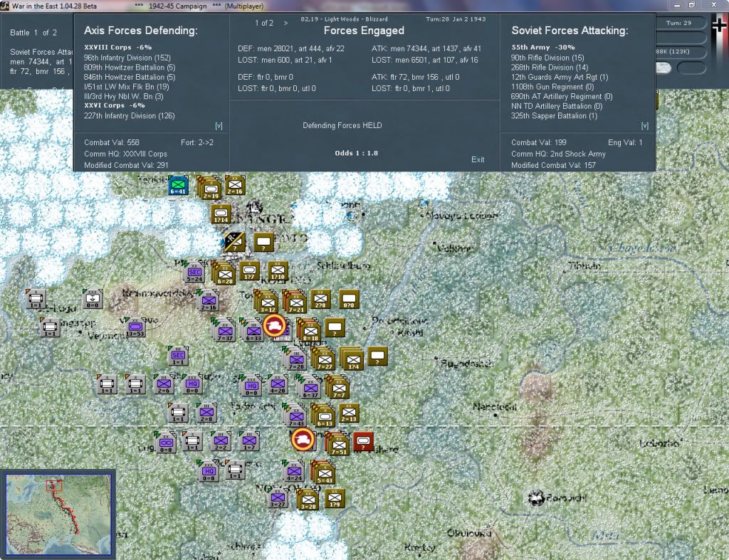
Task: Click the naval anchor 0=0 counter
Action: point(93,299)
